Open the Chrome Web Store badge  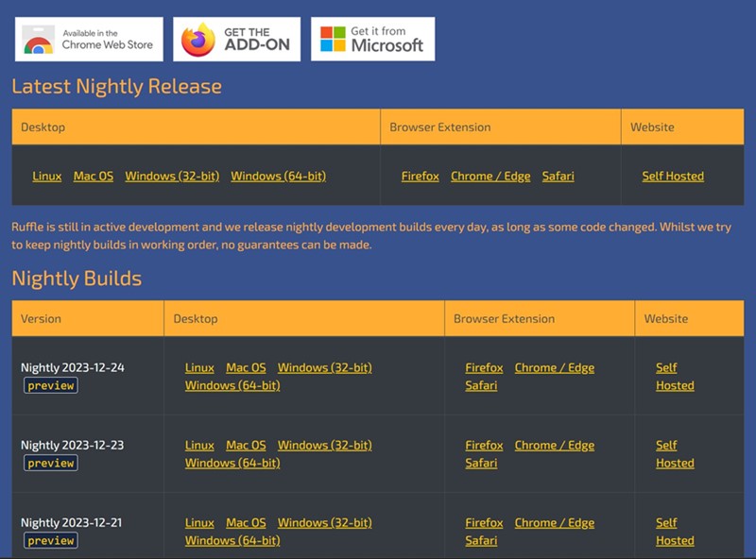coord(89,39)
